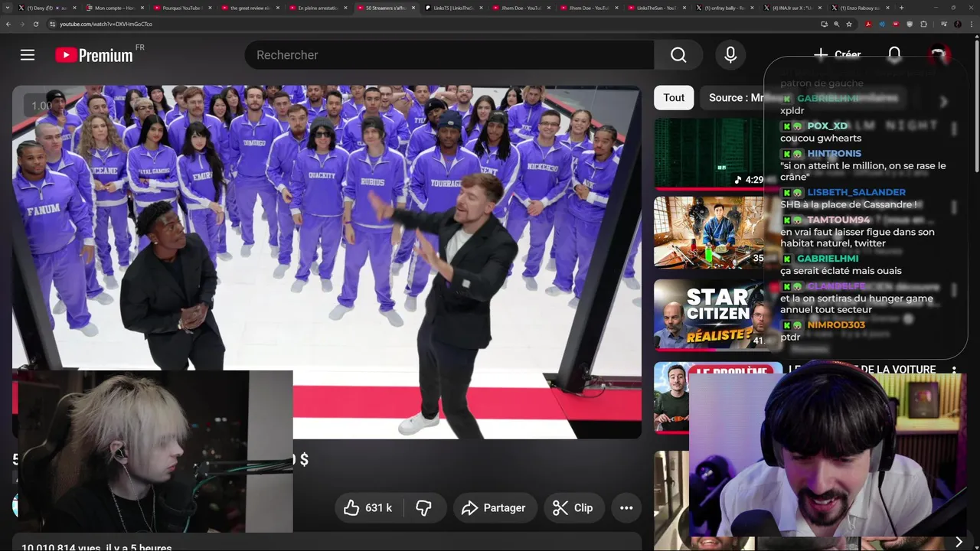The height and width of the screenshot is (551, 980).
Task: Open the notifications bell
Action: (894, 55)
